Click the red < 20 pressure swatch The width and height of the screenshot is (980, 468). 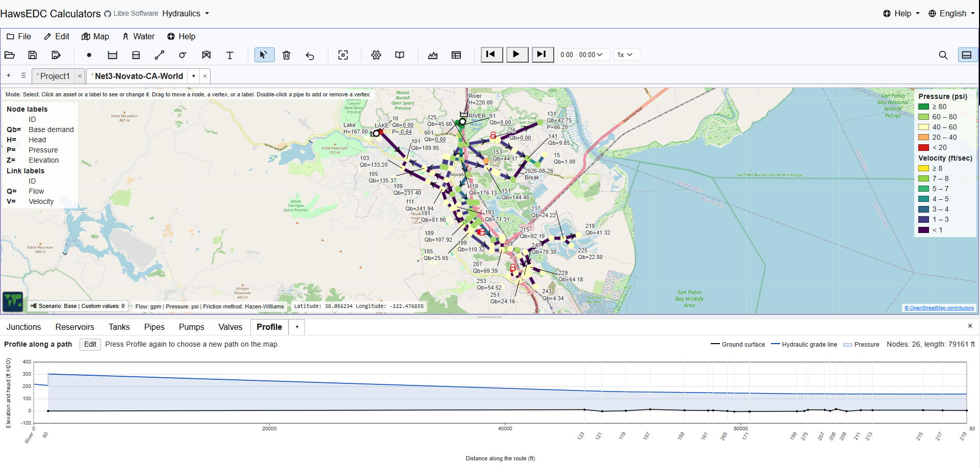923,148
